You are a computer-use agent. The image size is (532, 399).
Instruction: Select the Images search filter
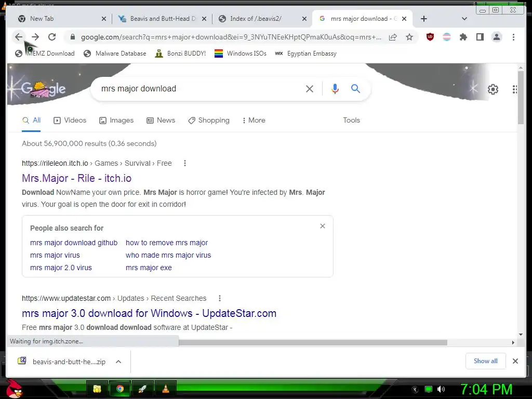tap(116, 121)
